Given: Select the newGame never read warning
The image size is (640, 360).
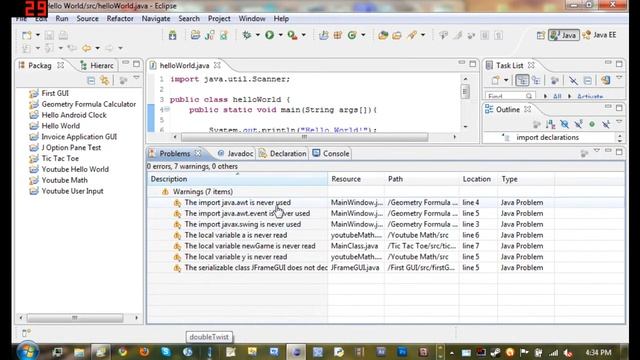Looking at the screenshot, I should click(250, 246).
